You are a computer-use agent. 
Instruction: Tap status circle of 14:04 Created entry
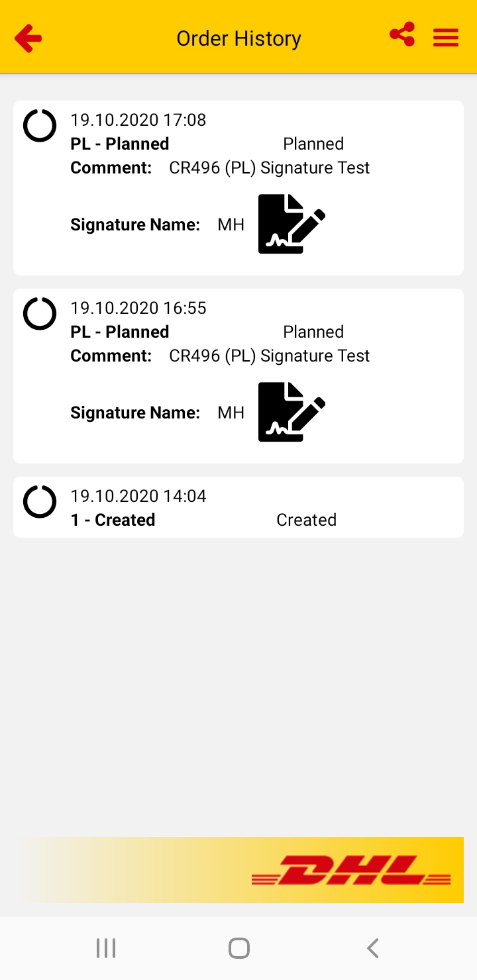pyautogui.click(x=40, y=501)
